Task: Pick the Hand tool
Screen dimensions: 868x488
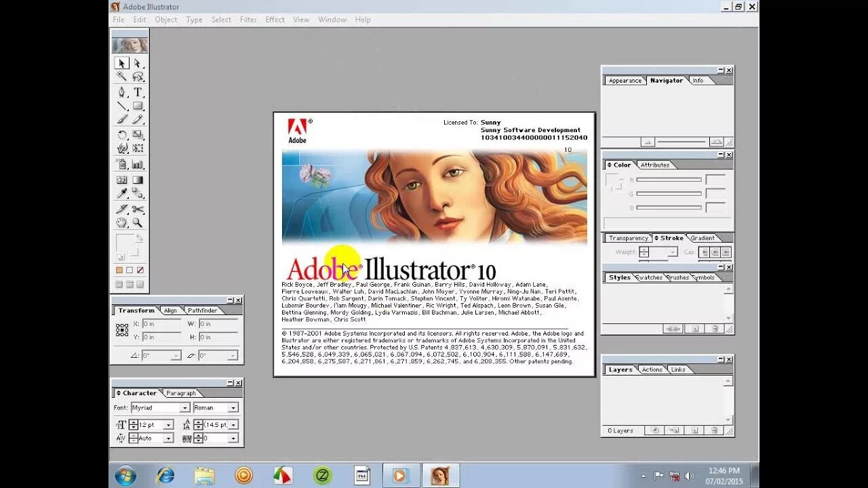Action: [x=122, y=223]
